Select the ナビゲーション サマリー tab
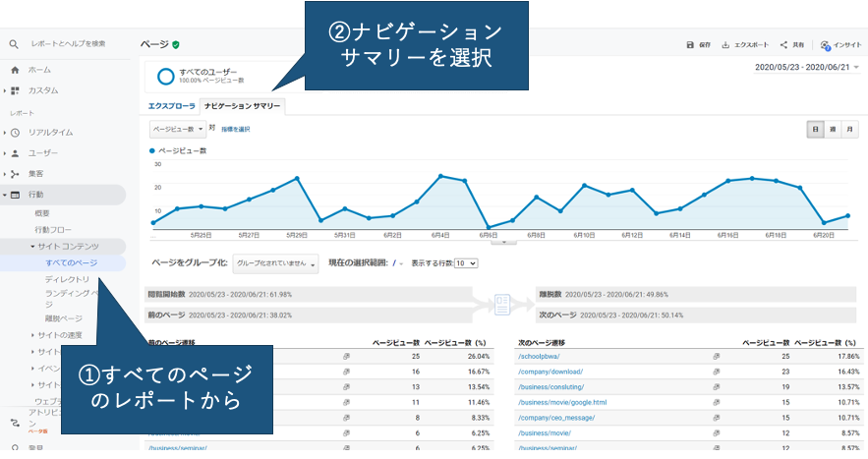 [x=243, y=106]
